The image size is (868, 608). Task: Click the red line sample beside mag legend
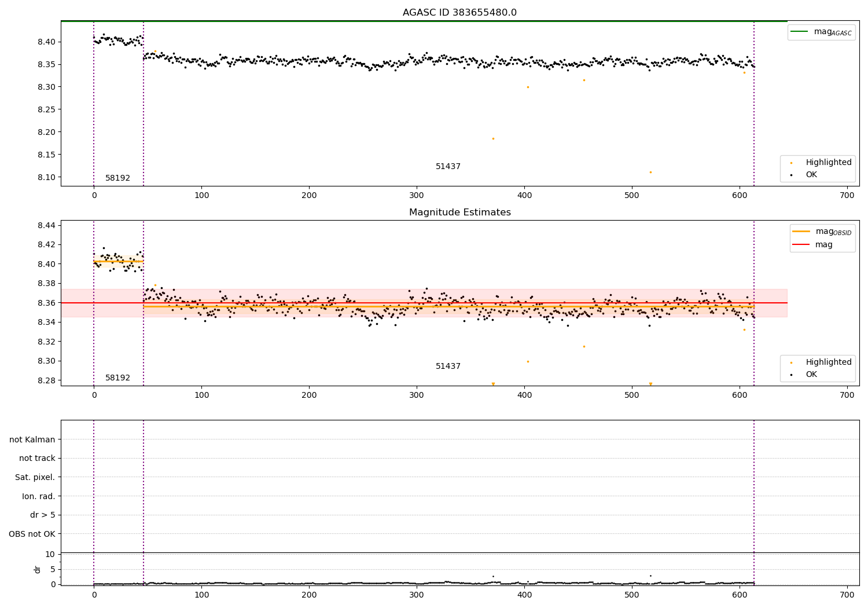(801, 244)
